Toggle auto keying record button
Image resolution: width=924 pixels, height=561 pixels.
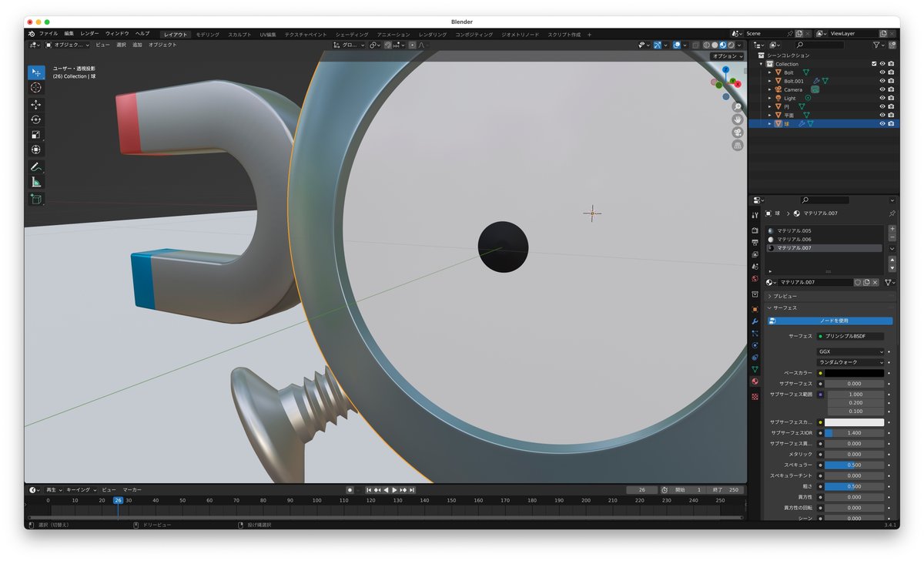tap(350, 490)
